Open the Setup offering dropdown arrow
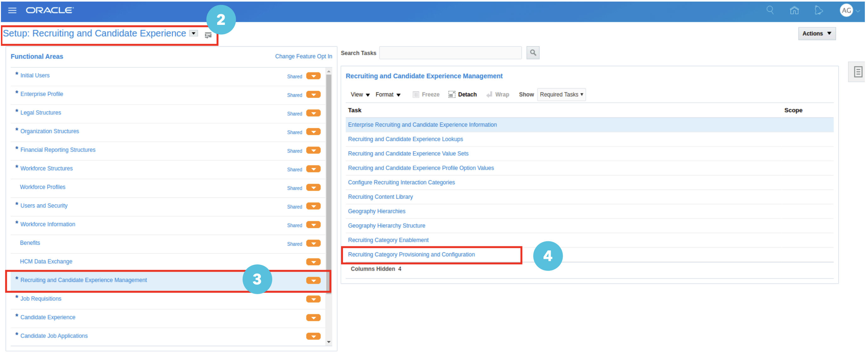This screenshot has height=354, width=868. [194, 33]
